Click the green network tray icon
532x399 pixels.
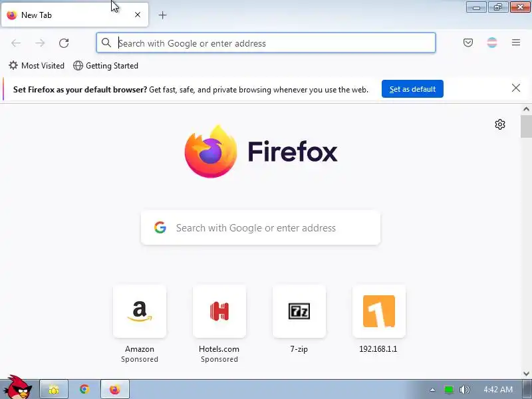pyautogui.click(x=448, y=390)
